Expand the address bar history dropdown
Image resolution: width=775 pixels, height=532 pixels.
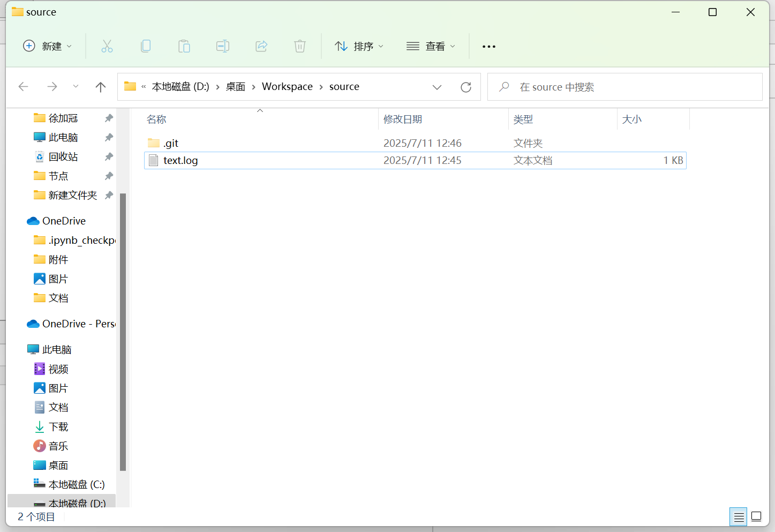coord(437,87)
